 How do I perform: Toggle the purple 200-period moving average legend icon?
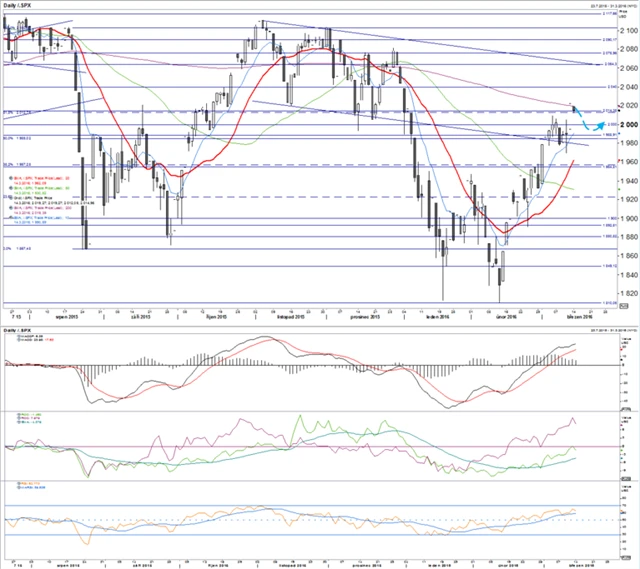(11, 208)
